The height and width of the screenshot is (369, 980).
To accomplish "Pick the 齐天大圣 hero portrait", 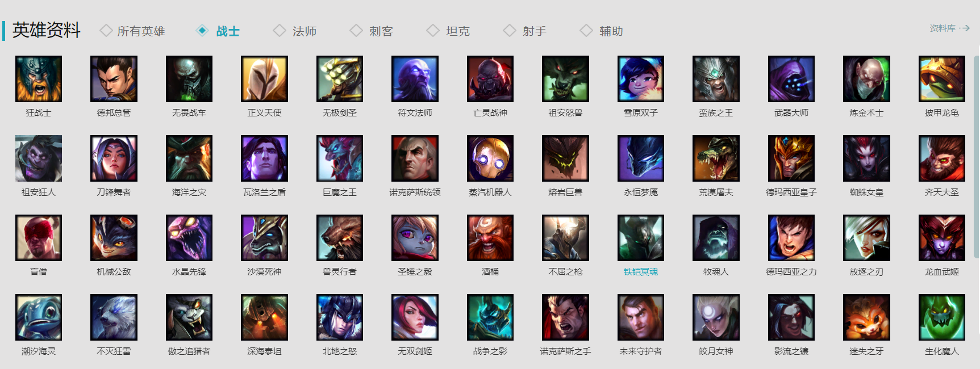I will 942,158.
